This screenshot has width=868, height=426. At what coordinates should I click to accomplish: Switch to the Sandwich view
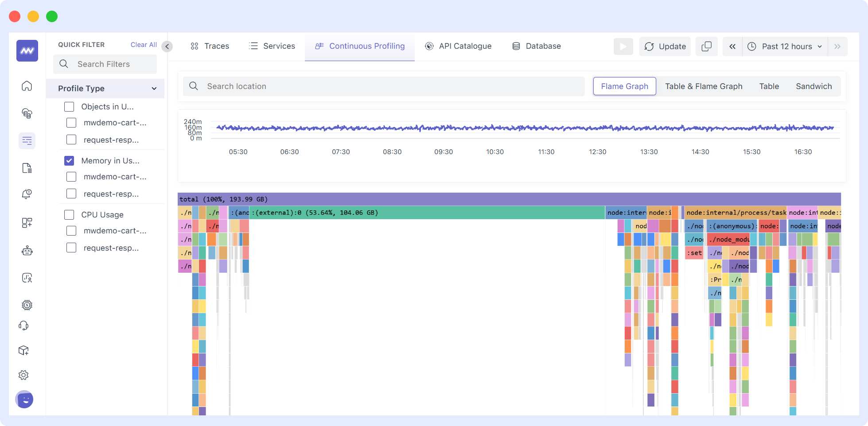coord(814,86)
